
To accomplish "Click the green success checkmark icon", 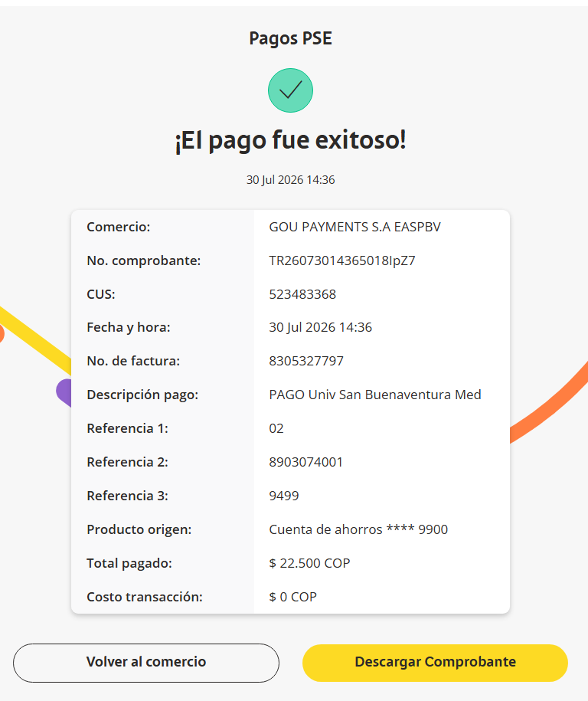I will pyautogui.click(x=290, y=90).
